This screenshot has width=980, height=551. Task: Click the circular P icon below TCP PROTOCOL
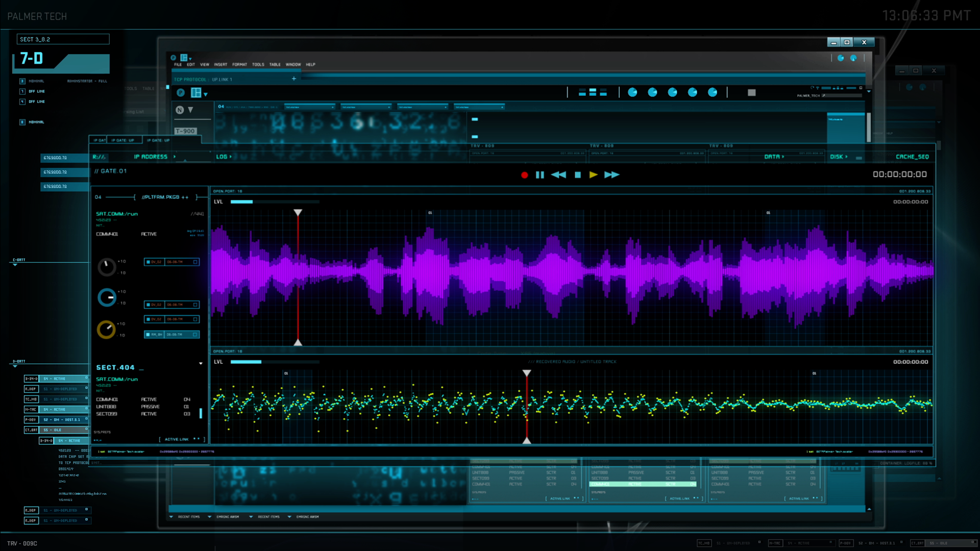click(x=181, y=93)
